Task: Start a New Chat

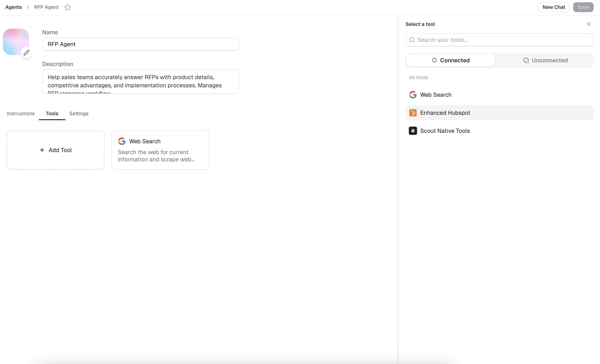Action: (553, 7)
